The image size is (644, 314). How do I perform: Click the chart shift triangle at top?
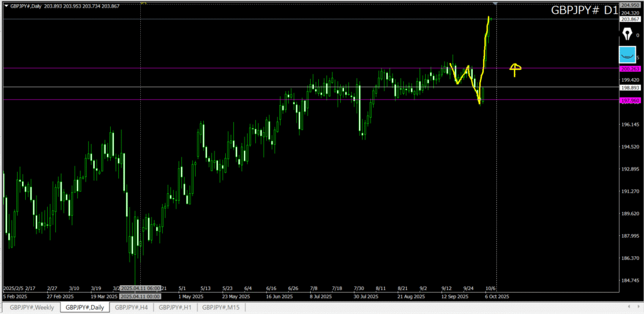click(496, 4)
